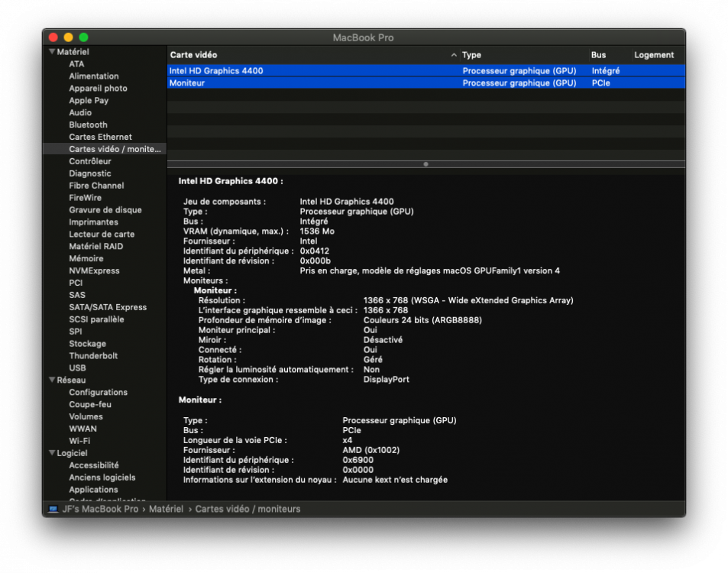Open Appareil photo in sidebar
Screen dimensions: 728x573
[x=98, y=88]
